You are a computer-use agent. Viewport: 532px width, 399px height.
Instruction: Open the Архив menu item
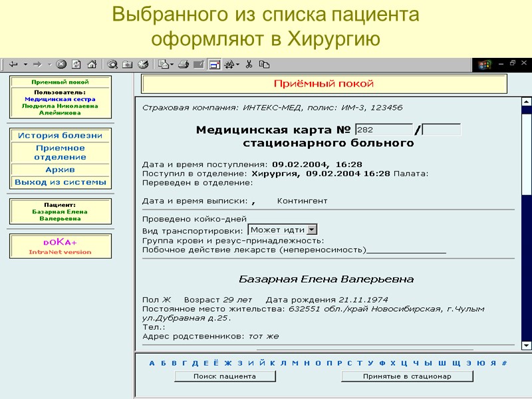click(60, 170)
